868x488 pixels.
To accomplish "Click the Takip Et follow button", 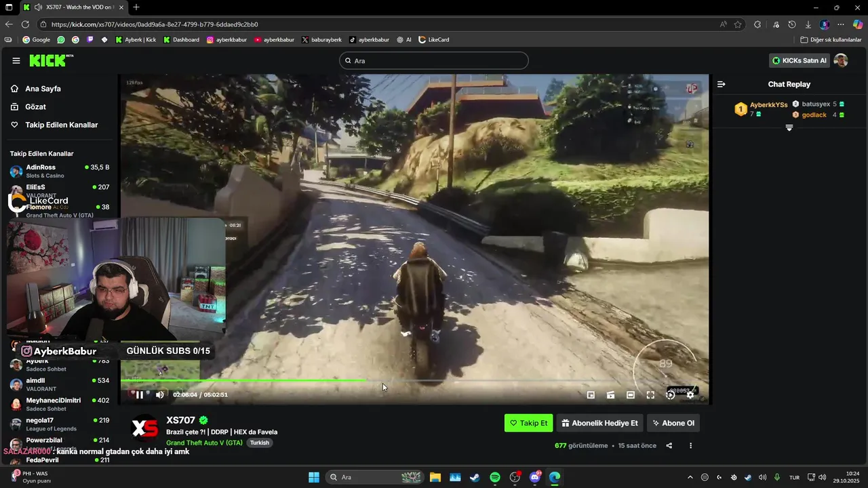I will tap(528, 423).
